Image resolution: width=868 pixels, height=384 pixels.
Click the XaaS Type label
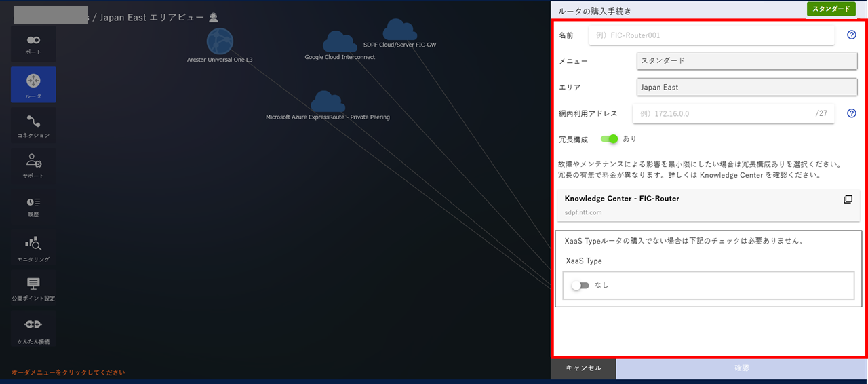point(584,261)
